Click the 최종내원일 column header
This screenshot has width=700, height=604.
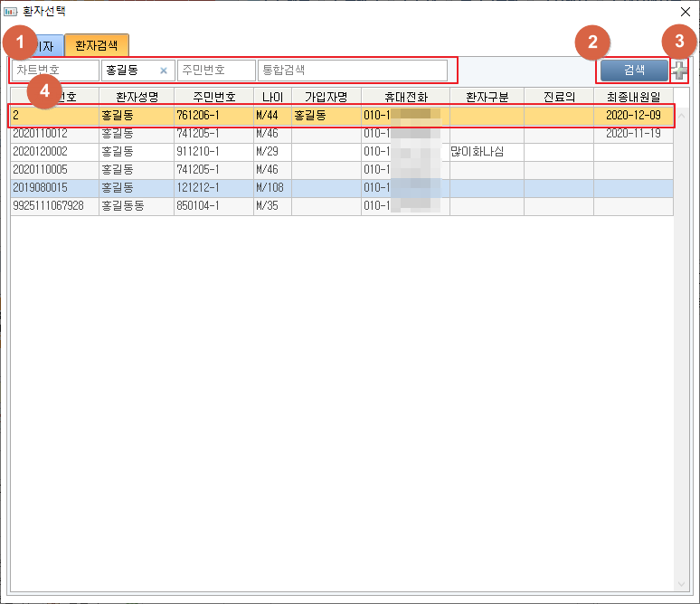click(x=633, y=97)
